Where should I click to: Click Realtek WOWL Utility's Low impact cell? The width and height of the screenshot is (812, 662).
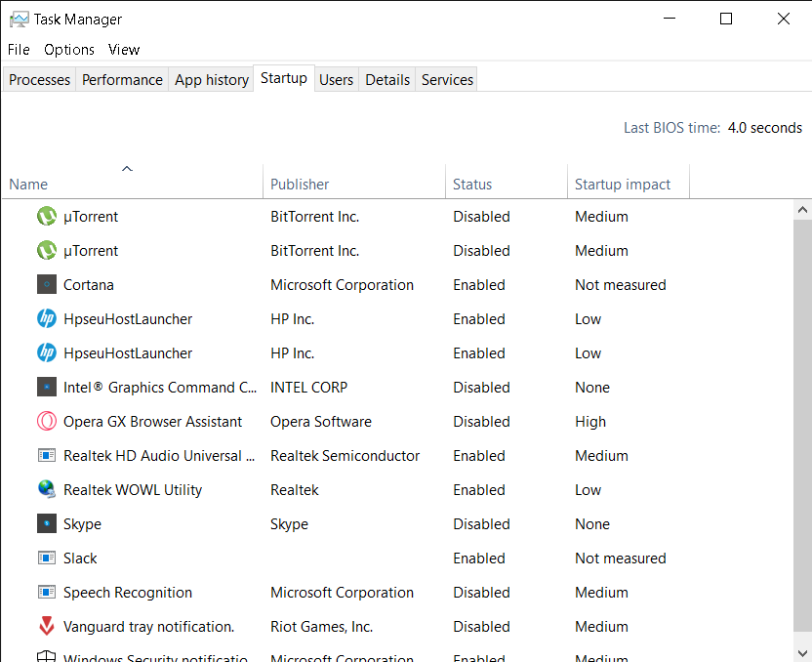[589, 490]
